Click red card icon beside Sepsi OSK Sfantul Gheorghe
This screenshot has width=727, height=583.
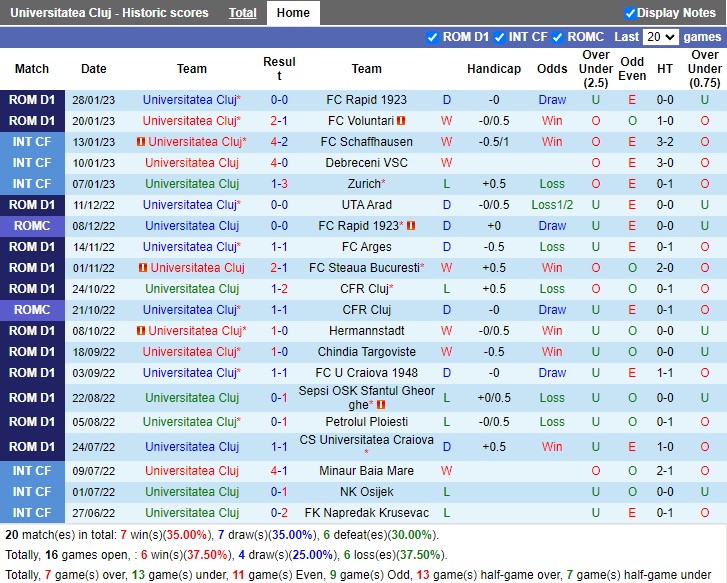click(x=380, y=405)
